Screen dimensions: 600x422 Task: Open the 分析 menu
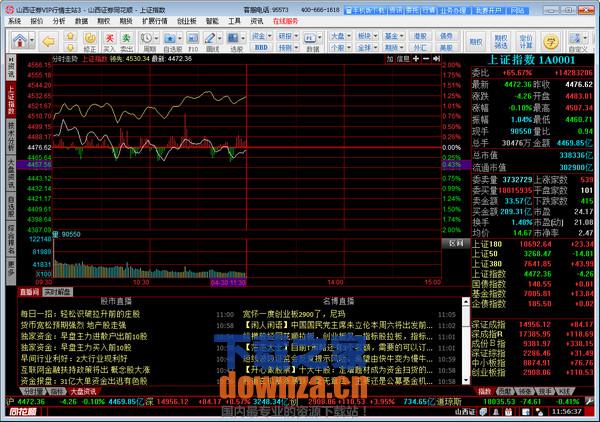[59, 21]
